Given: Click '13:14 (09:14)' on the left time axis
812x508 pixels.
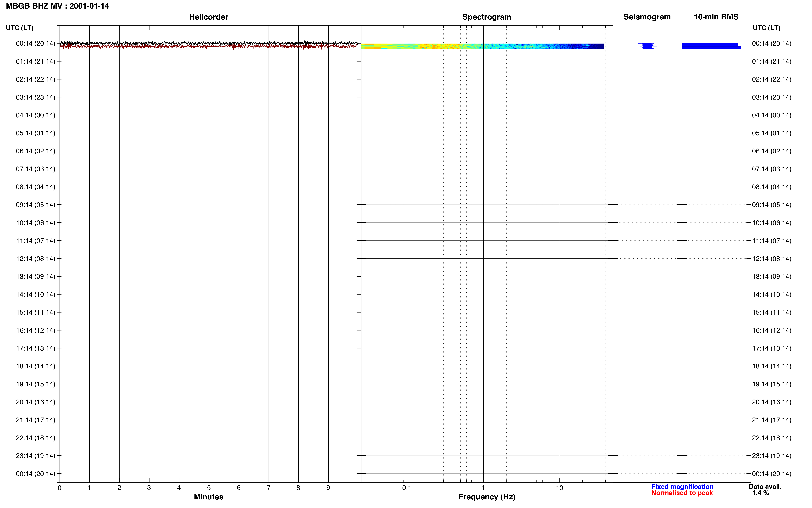Looking at the screenshot, I should pyautogui.click(x=36, y=277).
